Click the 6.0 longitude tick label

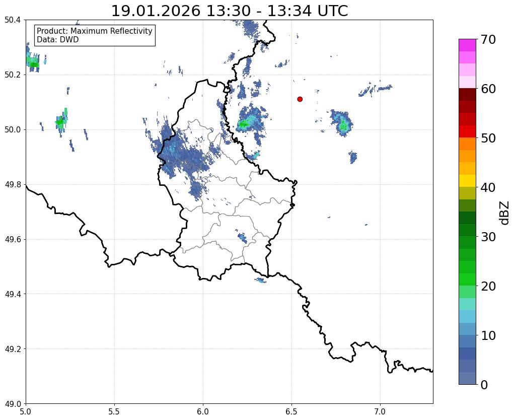pos(203,412)
